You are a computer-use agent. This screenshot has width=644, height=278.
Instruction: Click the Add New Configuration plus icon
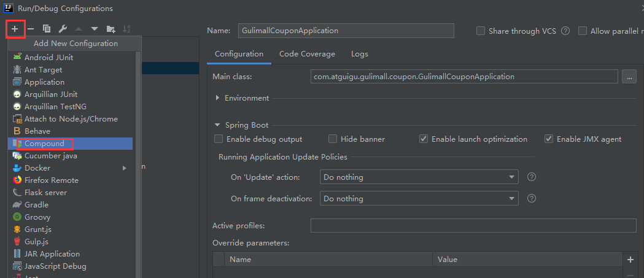[x=15, y=29]
